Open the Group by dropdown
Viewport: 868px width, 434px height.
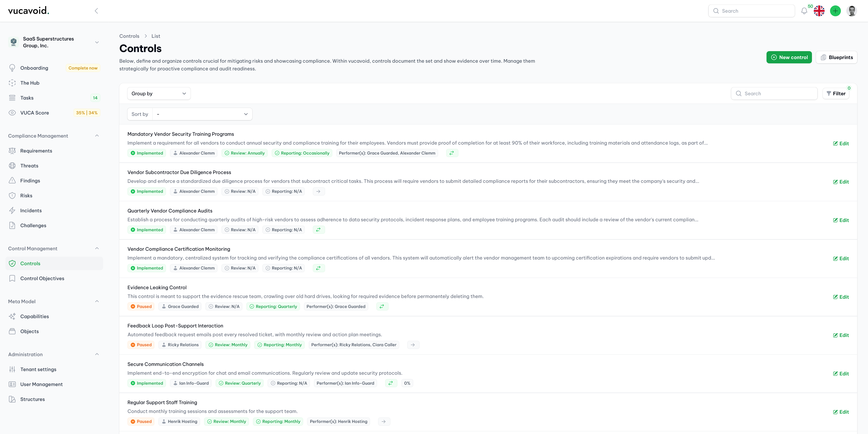pyautogui.click(x=159, y=93)
